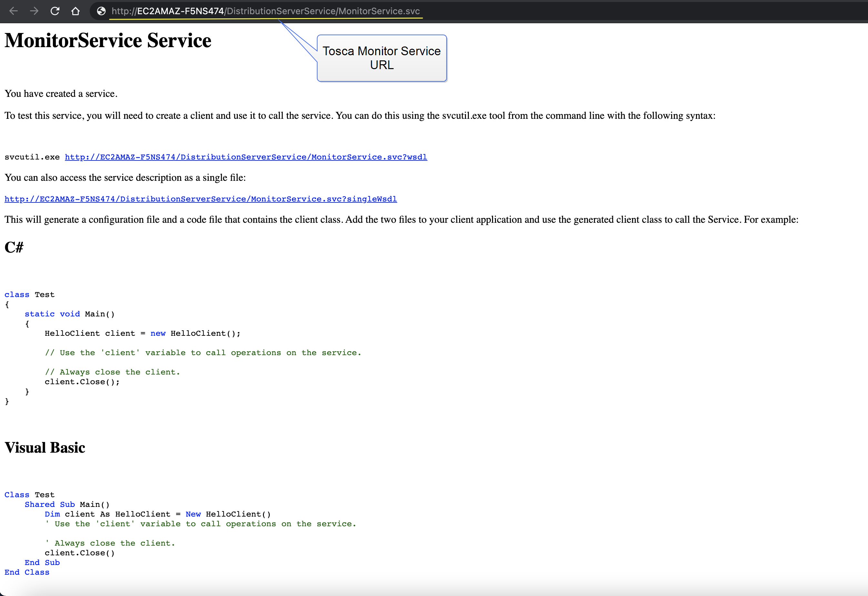The width and height of the screenshot is (868, 596).
Task: Click the 'static void Main()' code line
Action: (x=70, y=314)
